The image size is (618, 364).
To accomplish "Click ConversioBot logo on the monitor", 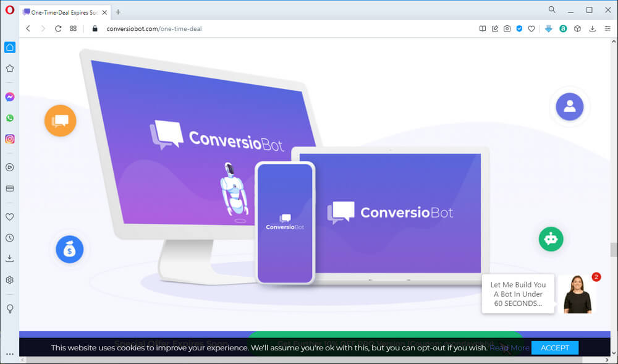I will click(x=216, y=137).
